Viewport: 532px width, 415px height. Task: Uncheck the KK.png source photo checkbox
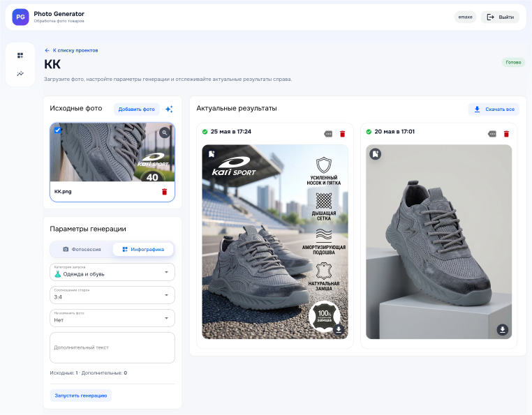click(58, 130)
